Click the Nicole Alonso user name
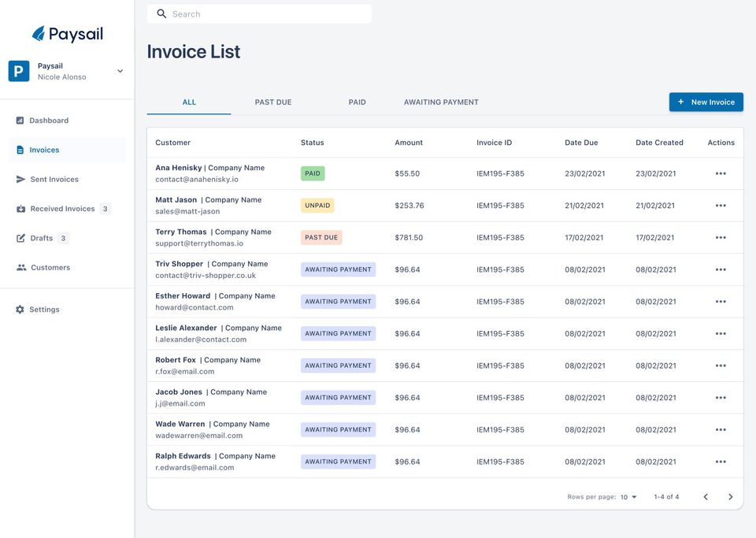Screen dimensions: 756x538 point(61,77)
